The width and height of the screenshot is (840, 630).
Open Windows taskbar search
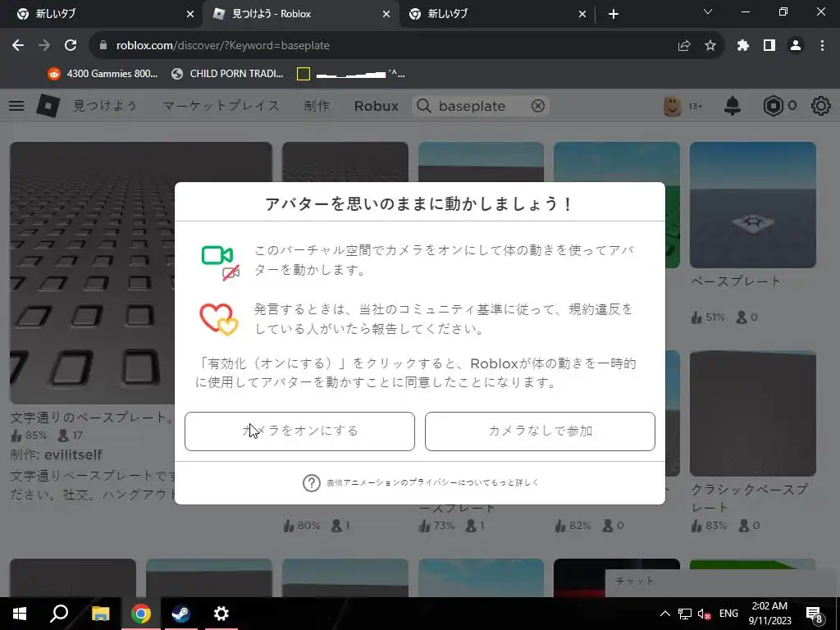pyautogui.click(x=59, y=614)
